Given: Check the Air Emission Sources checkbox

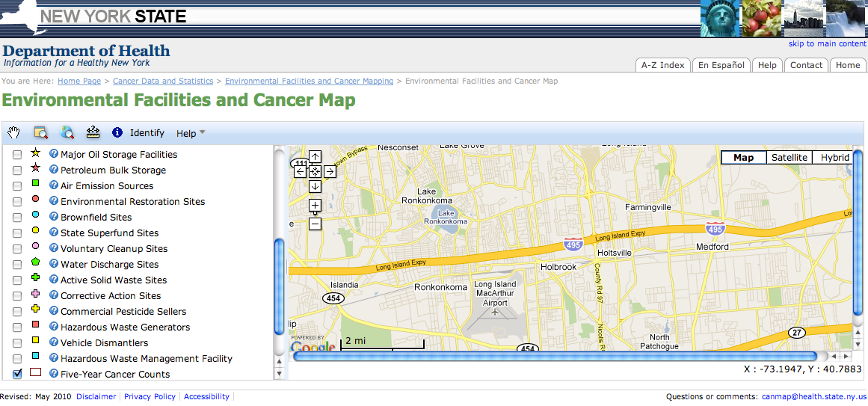Looking at the screenshot, I should pyautogui.click(x=17, y=186).
